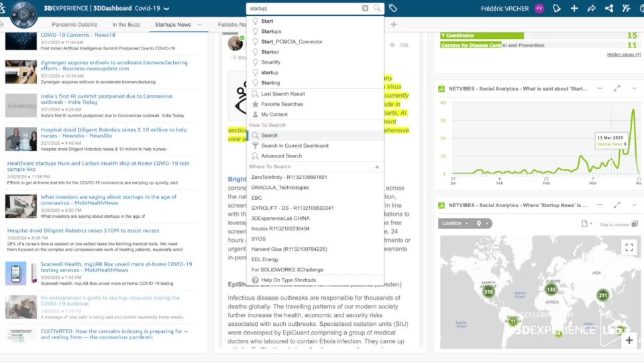
Task: Zoom in the map with plus button
Action: pyautogui.click(x=629, y=341)
